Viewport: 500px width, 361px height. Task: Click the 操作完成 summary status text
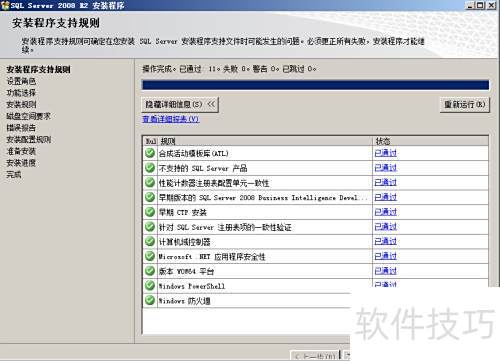click(229, 69)
